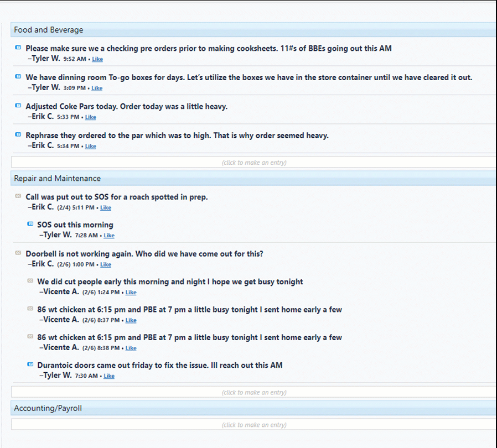This screenshot has height=448, width=497.
Task: Click the comment icon beside "Adjusted Coke Pars today"
Action: coord(17,105)
